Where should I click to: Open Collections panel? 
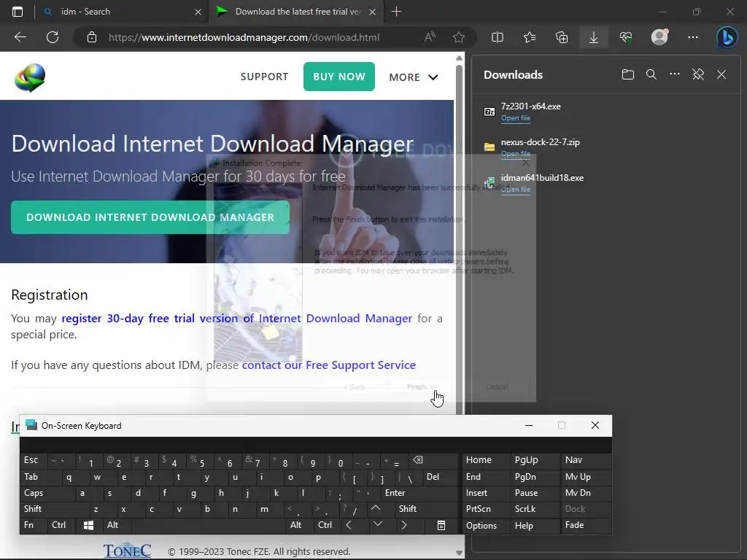[562, 37]
